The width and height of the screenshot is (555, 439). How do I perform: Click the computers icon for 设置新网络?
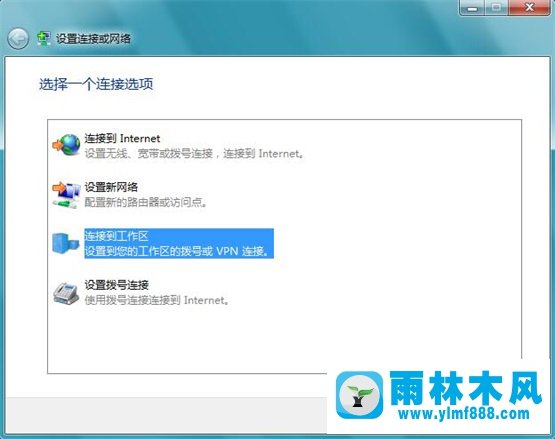[67, 194]
